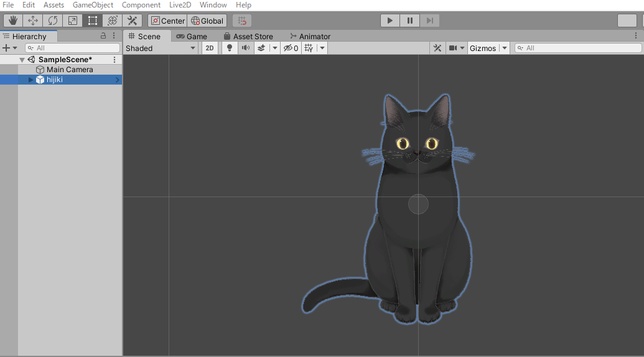Image resolution: width=644 pixels, height=357 pixels.
Task: Toggle scene audio
Action: tap(246, 49)
